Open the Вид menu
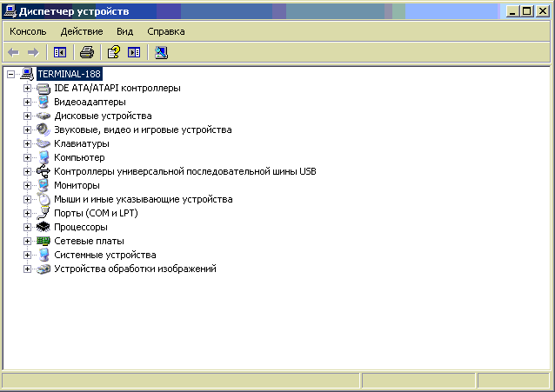Viewport: 555px width, 392px height. 124,31
